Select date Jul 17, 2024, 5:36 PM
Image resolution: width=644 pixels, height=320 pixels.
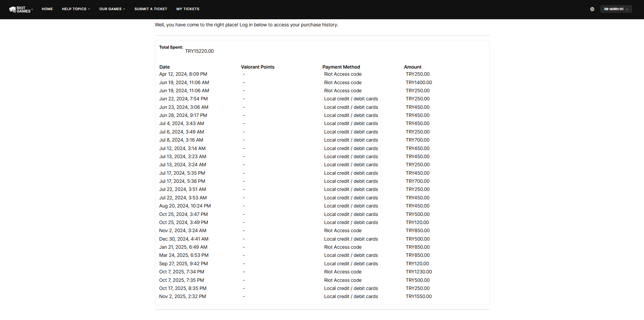182,181
